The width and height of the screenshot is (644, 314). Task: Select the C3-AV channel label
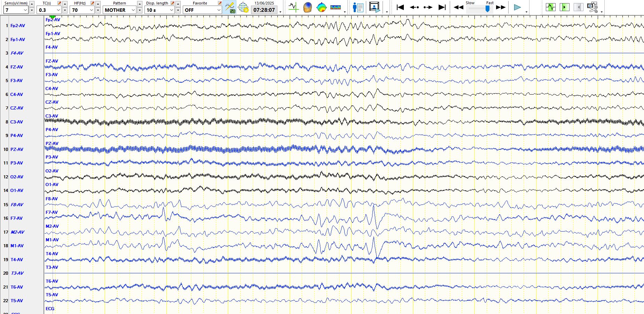click(x=17, y=122)
